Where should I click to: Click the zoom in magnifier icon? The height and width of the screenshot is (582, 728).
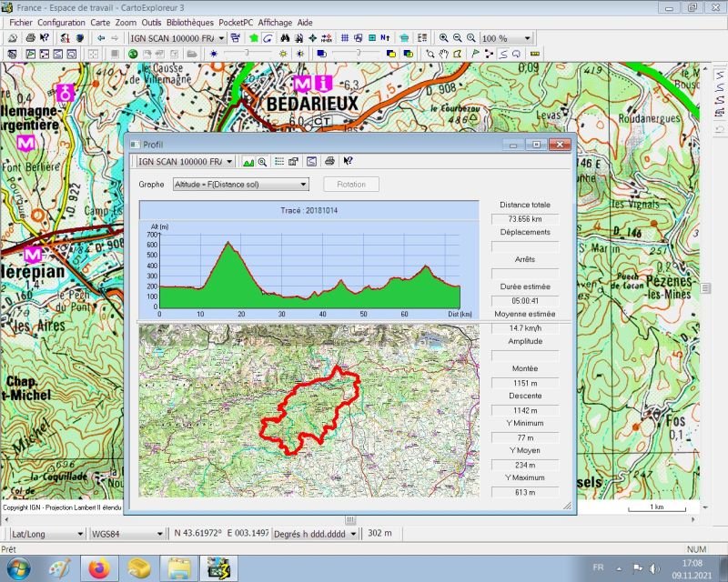(x=444, y=38)
